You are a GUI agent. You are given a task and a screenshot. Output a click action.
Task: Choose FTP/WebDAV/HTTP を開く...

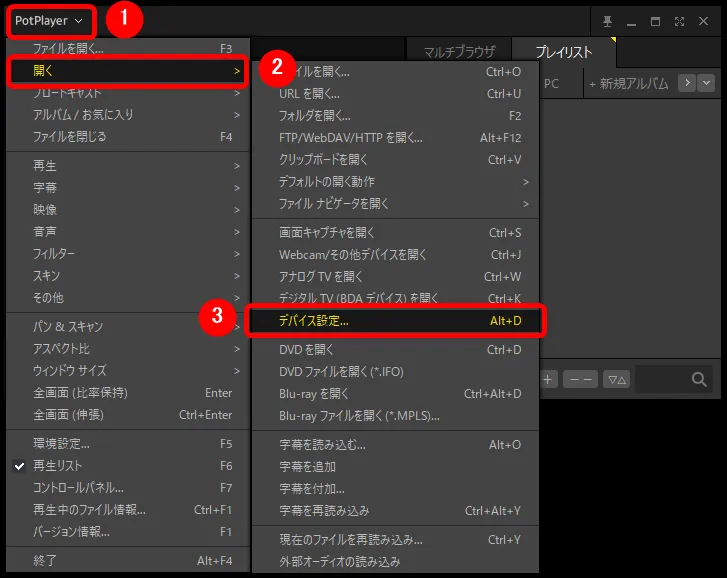click(x=395, y=138)
